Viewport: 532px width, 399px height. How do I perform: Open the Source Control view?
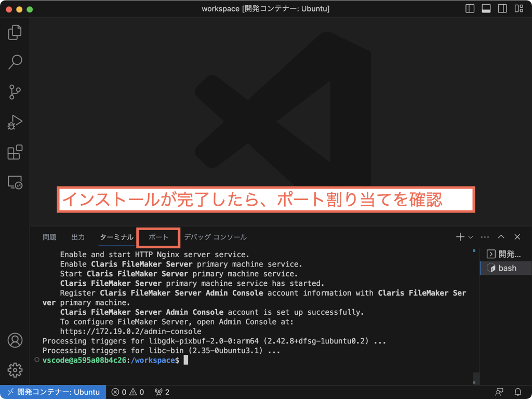[x=15, y=92]
